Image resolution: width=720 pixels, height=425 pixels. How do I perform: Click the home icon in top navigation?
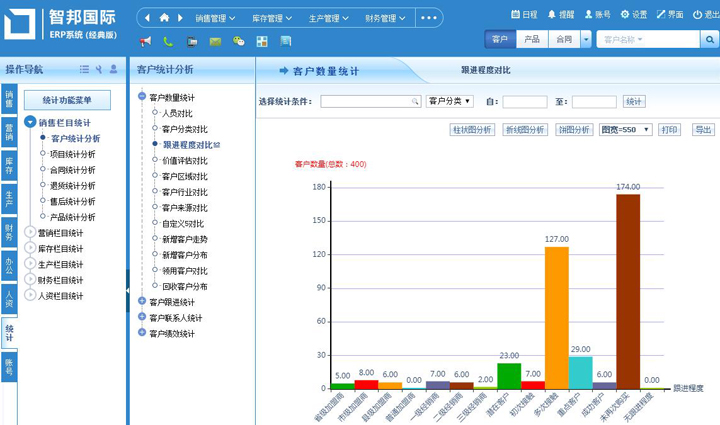tap(164, 18)
